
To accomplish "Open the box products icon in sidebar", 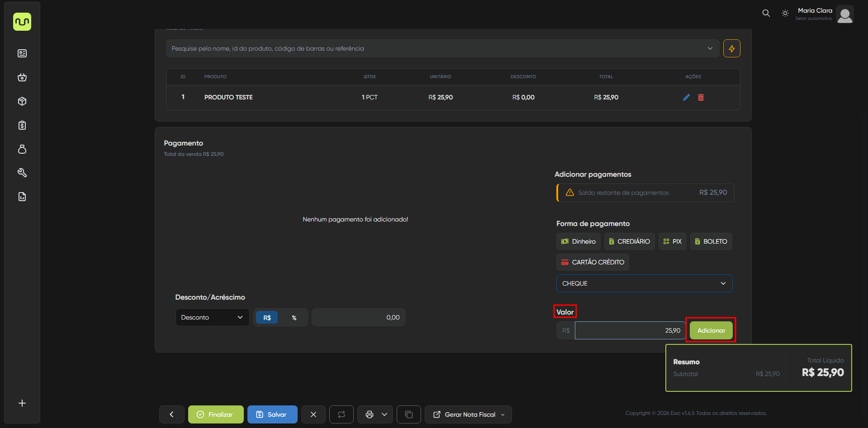I will point(22,101).
